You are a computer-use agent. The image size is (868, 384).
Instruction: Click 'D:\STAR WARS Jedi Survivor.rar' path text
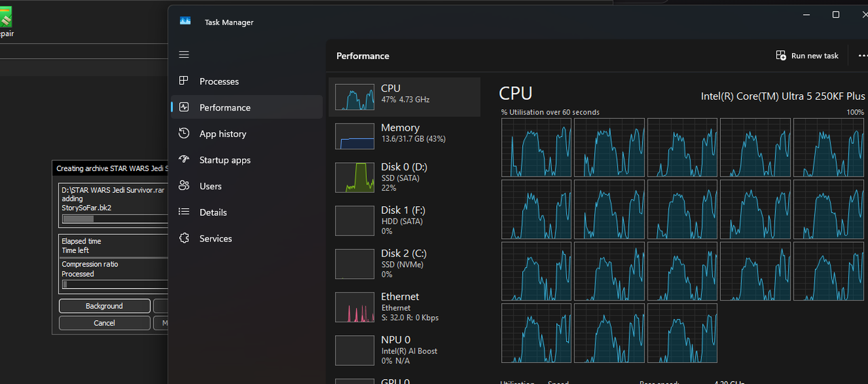point(113,190)
